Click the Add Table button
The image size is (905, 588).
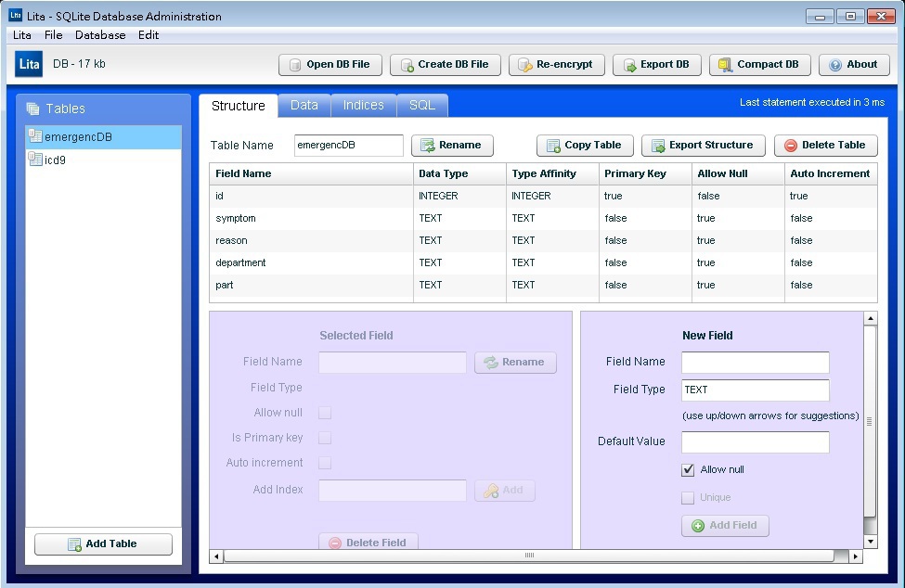[103, 544]
